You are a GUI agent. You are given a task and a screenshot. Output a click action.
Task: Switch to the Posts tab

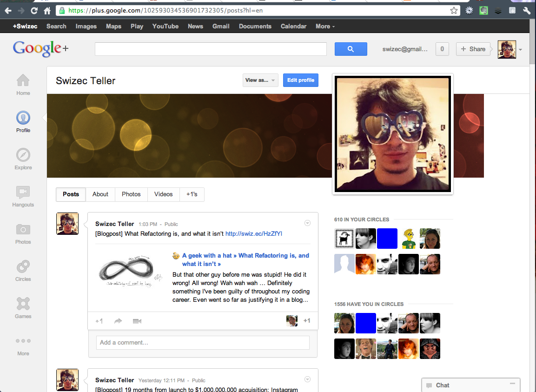click(x=71, y=194)
